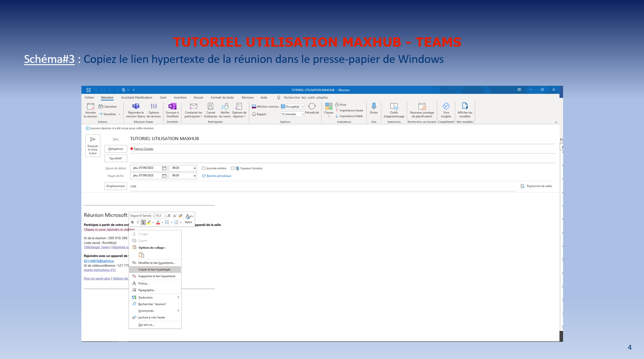Open the Fichier tab
Image resolution: width=644 pixels, height=359 pixels.
(89, 98)
